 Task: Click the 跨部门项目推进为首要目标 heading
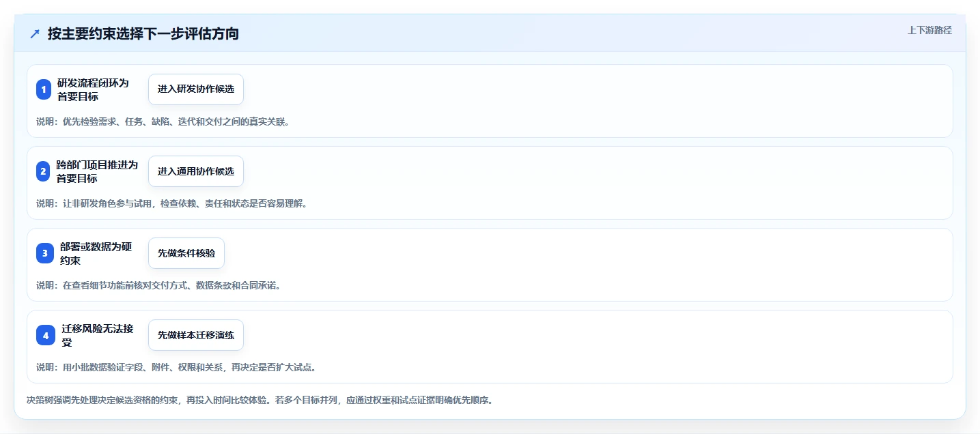[97, 171]
